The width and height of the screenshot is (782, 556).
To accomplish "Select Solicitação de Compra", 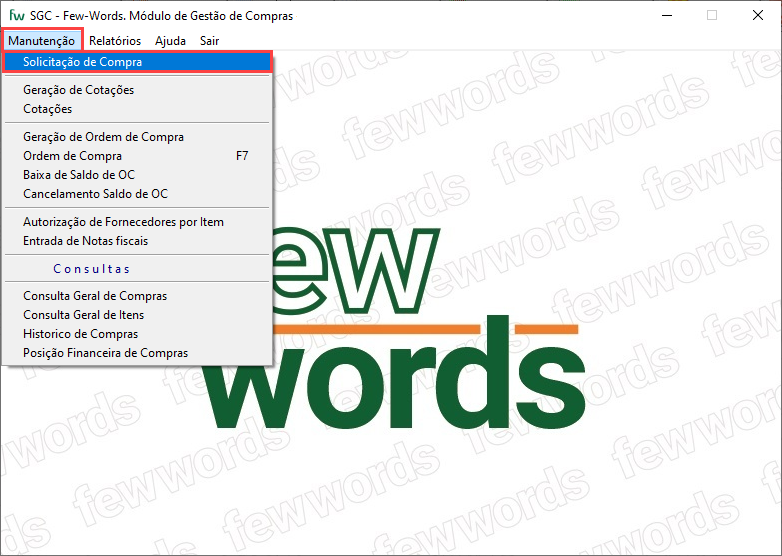I will point(137,62).
